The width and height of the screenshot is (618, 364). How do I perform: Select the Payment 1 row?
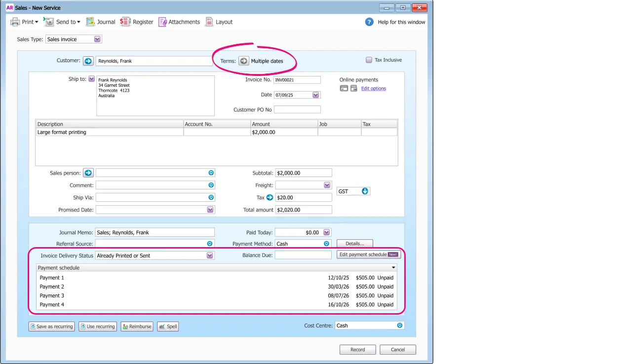217,278
